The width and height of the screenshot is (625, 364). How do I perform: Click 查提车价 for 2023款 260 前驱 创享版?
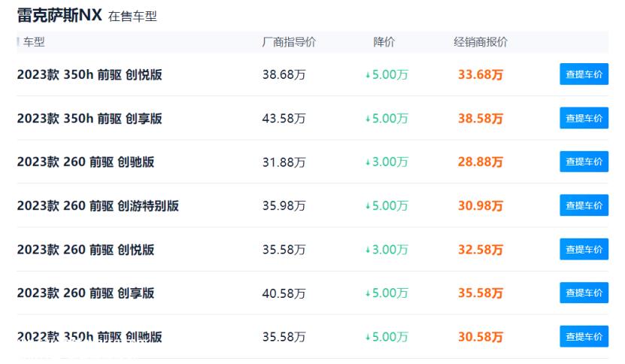point(584,293)
